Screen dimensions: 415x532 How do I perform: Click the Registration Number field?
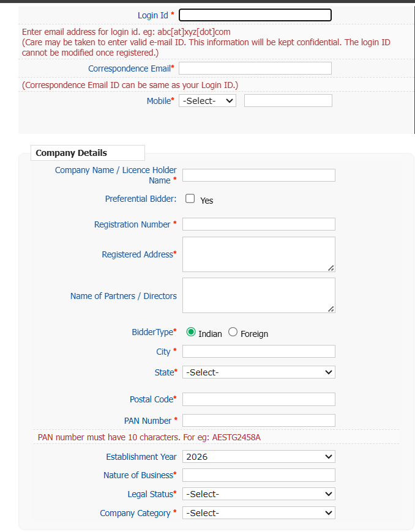tap(258, 224)
